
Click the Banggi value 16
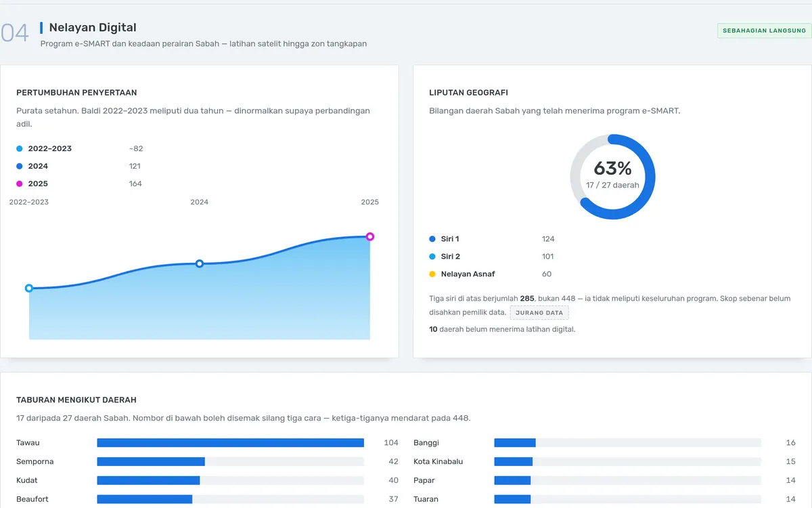click(x=791, y=443)
